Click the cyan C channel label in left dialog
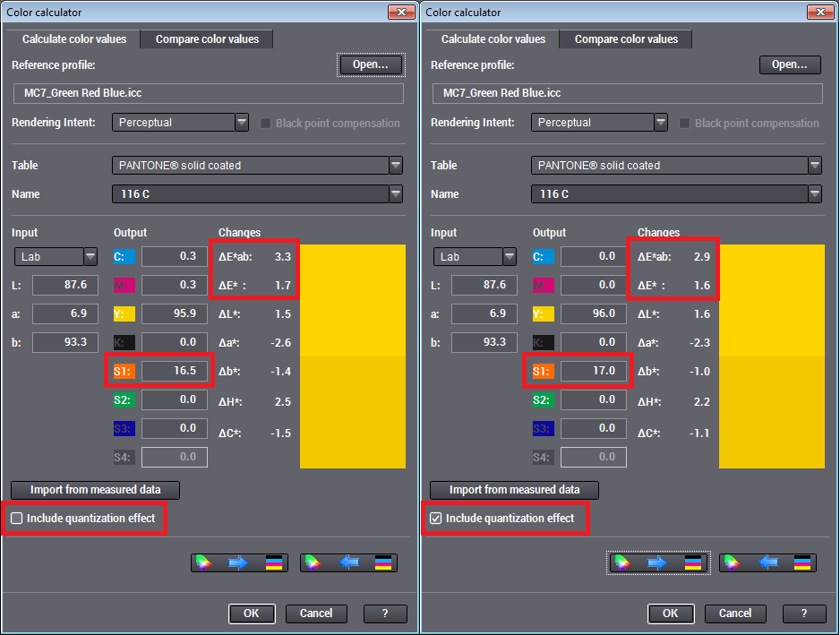Screen dimensions: 840x635 pyautogui.click(x=124, y=256)
